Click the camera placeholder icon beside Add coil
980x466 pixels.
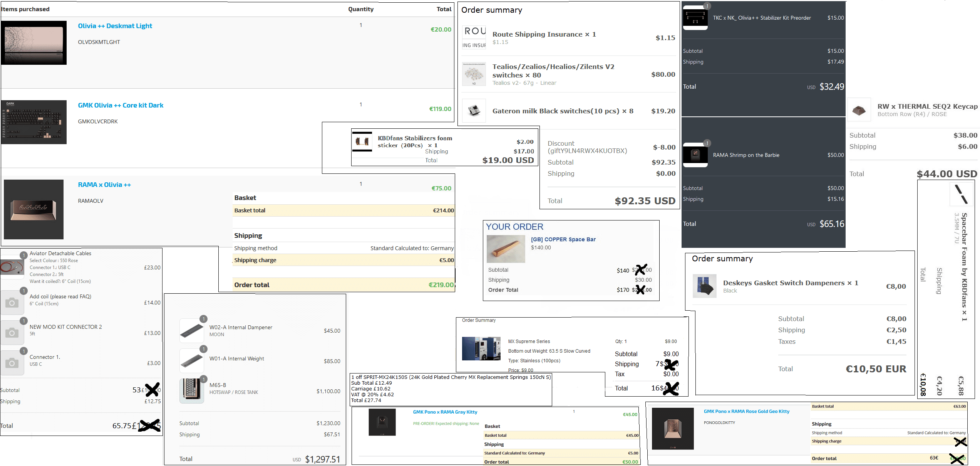(12, 303)
